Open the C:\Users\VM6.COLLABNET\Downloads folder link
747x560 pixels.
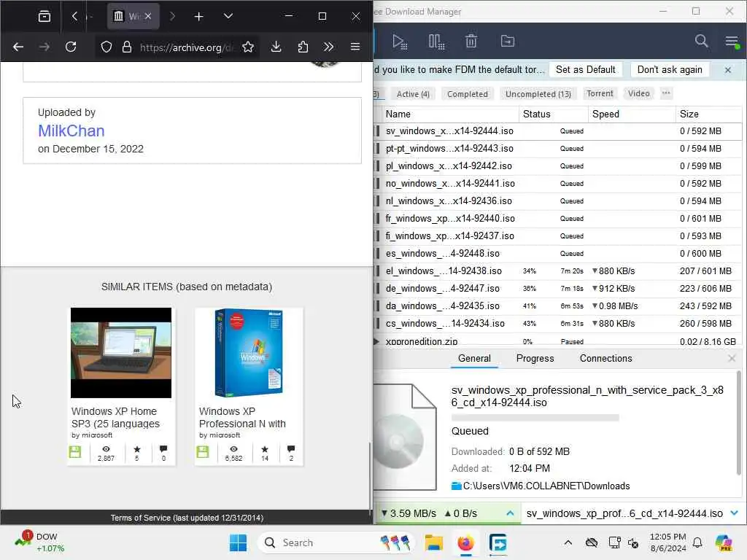(546, 486)
